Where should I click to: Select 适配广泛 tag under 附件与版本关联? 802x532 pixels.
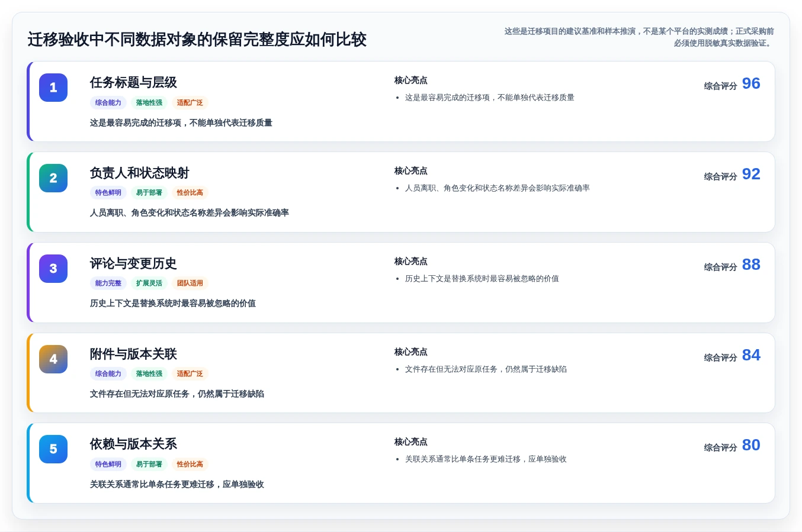point(190,373)
